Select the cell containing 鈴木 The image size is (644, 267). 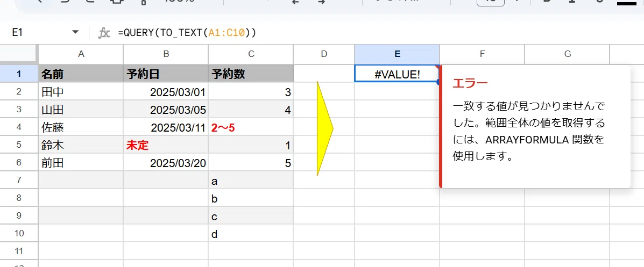[81, 145]
